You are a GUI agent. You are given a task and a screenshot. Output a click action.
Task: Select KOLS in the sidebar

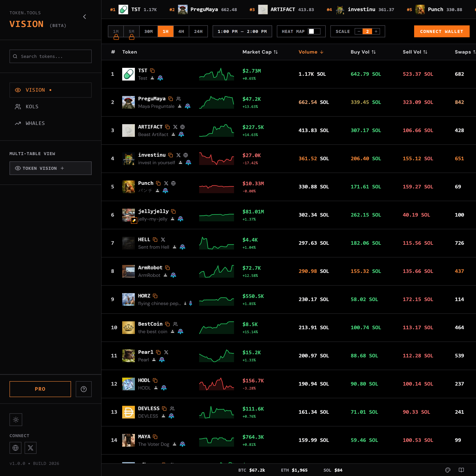pos(32,107)
